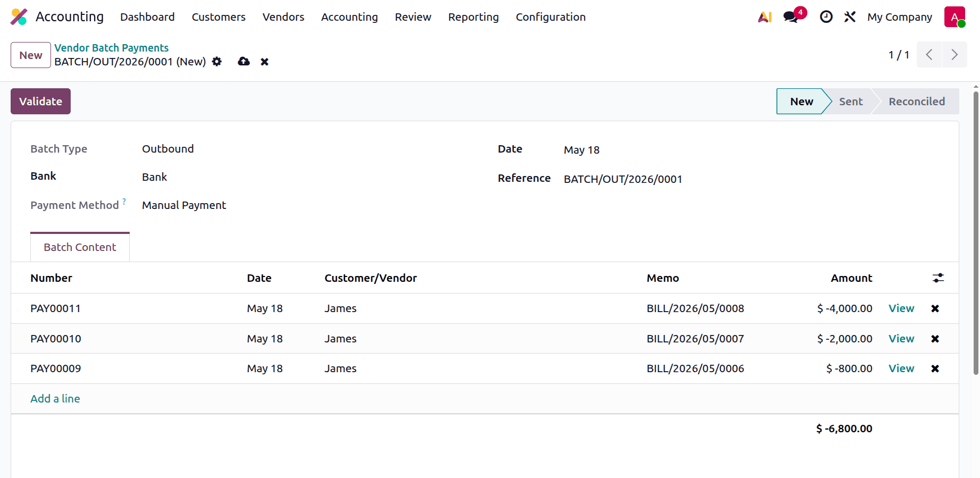Click amount $ -800.00 cell

[x=849, y=368]
